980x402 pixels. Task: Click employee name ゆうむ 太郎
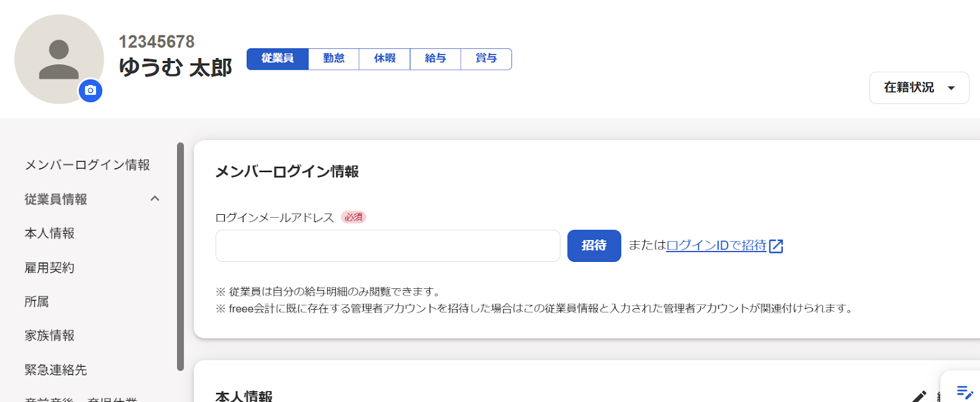tap(175, 67)
